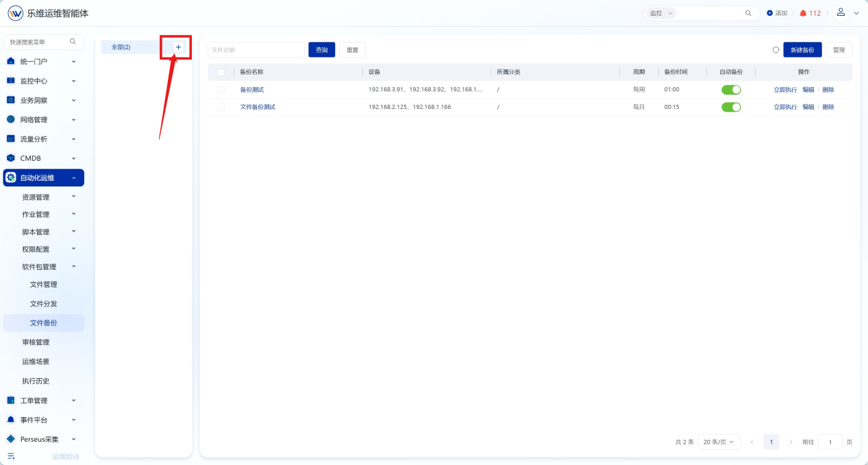Click the 管理 button

click(x=839, y=50)
